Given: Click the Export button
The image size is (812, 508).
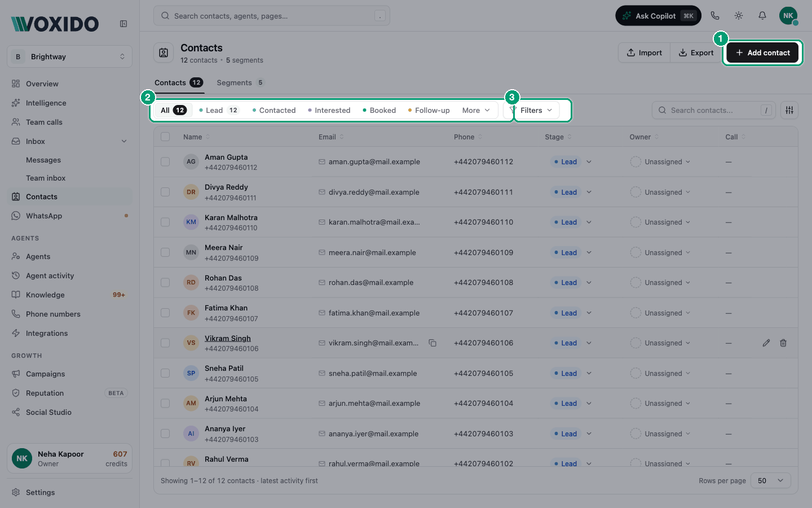Looking at the screenshot, I should pos(696,52).
